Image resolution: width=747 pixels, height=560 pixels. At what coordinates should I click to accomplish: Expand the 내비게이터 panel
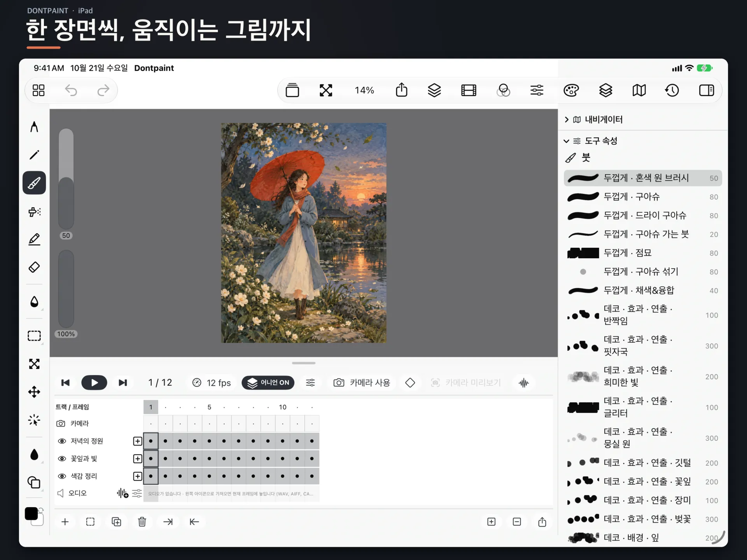[567, 119]
